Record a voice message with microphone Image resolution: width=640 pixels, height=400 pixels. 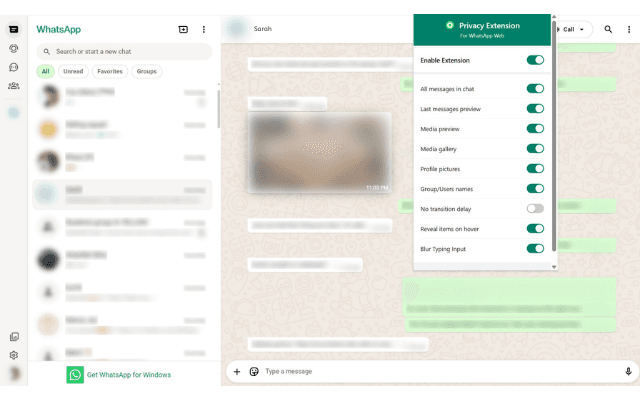pyautogui.click(x=628, y=371)
